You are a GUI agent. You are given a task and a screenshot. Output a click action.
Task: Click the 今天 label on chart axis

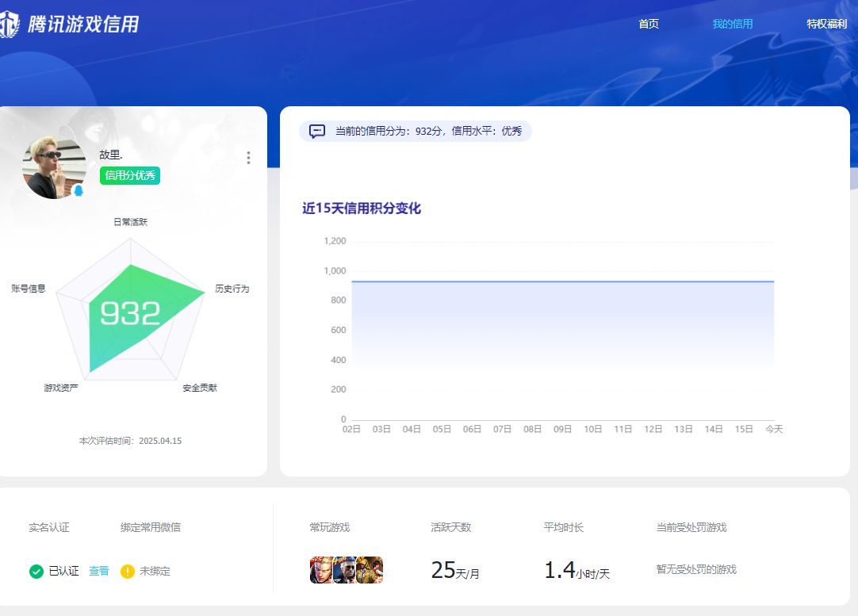[774, 429]
